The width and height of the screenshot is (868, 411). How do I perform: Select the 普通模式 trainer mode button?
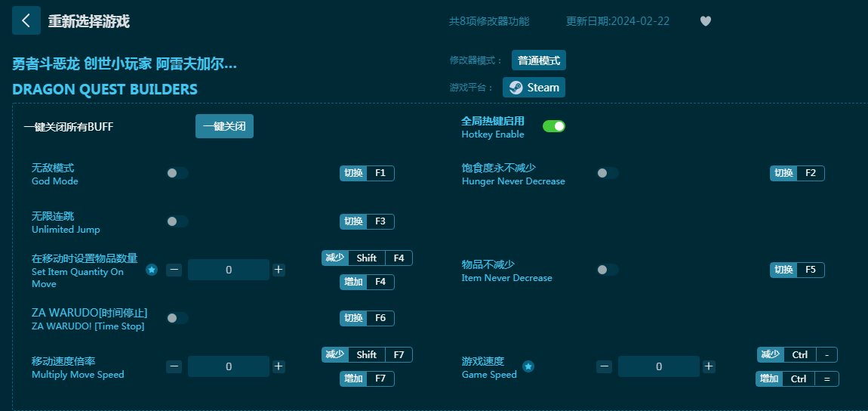tap(538, 60)
